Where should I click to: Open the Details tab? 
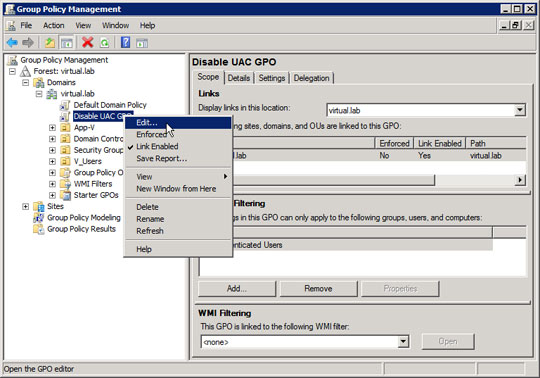tap(239, 78)
